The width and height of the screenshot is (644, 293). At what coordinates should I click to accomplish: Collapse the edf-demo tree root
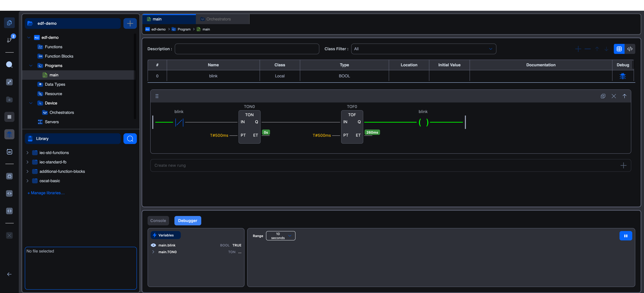[29, 38]
